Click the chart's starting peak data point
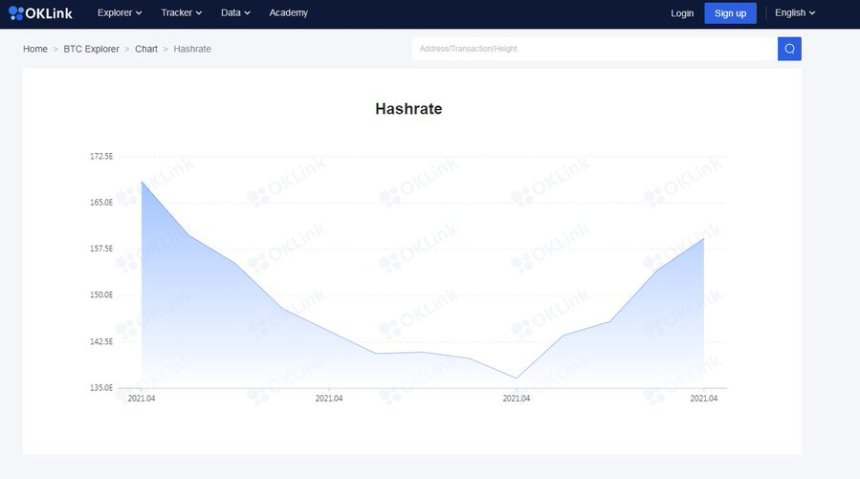This screenshot has width=860, height=479. (x=142, y=181)
